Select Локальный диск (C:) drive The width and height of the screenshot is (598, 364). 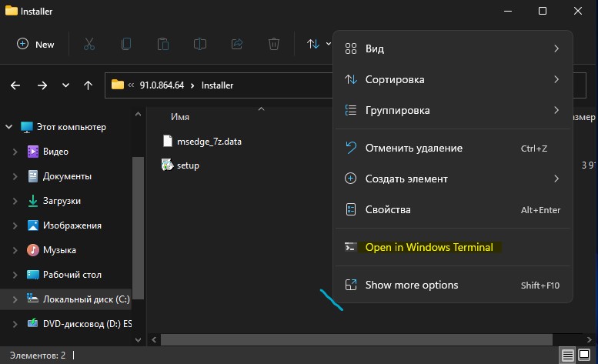tap(86, 299)
